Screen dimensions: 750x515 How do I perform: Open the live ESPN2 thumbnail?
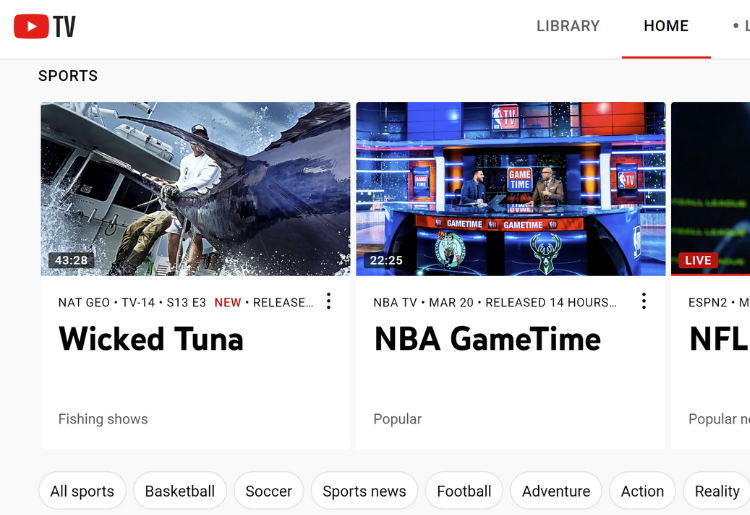tap(710, 189)
